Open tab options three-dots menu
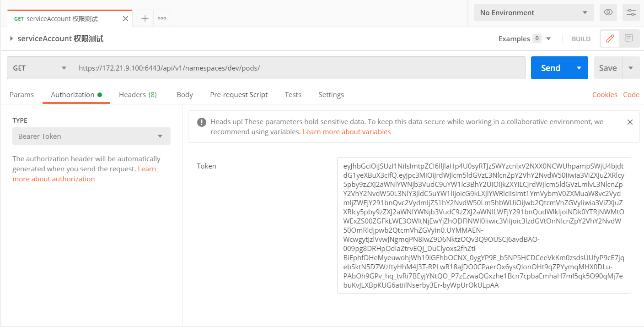This screenshot has height=327, width=644. (x=162, y=18)
